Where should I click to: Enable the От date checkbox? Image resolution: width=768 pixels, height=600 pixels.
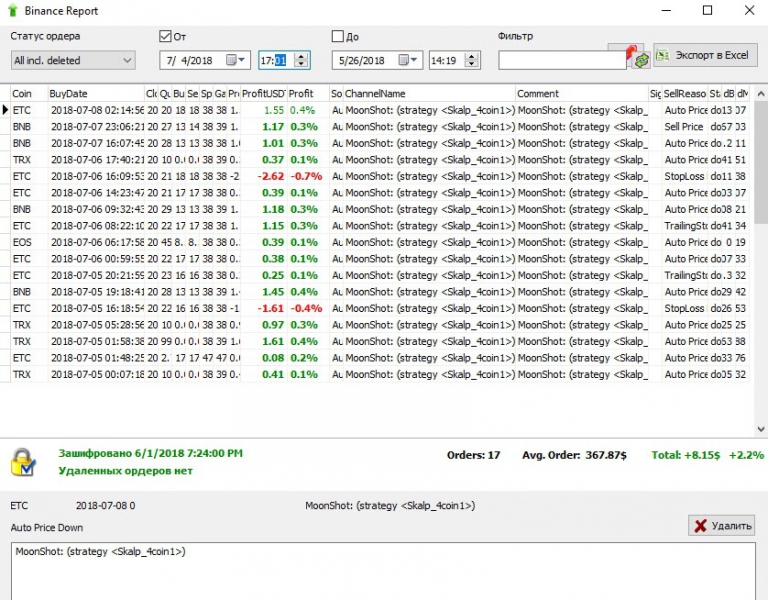coord(165,36)
